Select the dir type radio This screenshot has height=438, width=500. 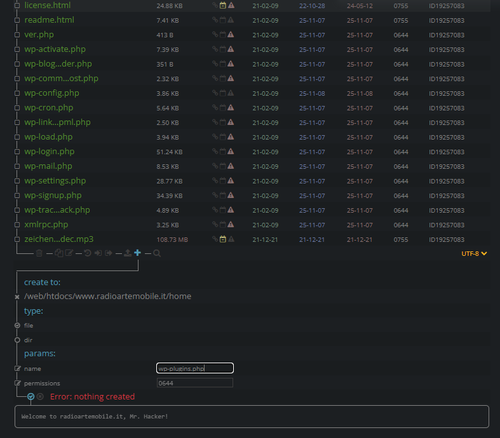(17, 340)
